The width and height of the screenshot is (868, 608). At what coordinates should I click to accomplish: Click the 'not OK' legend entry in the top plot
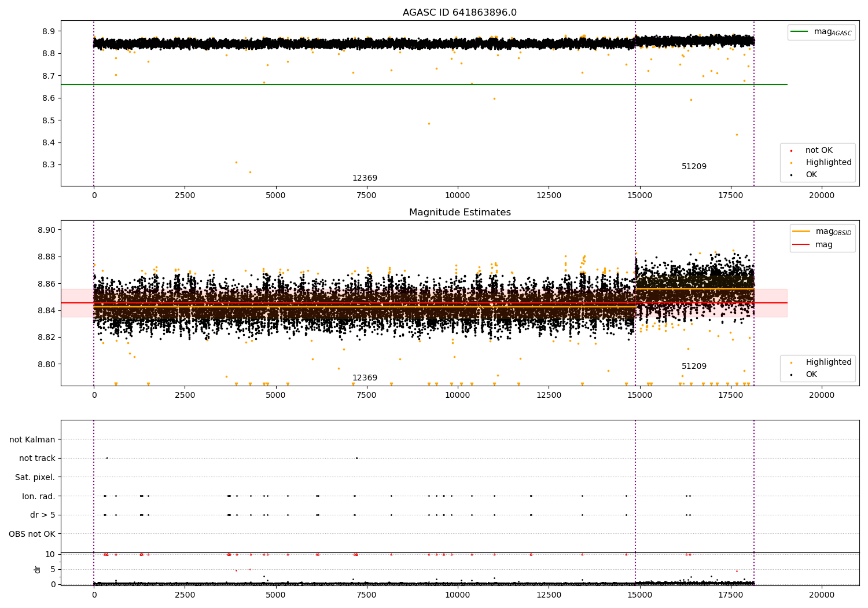coord(818,151)
